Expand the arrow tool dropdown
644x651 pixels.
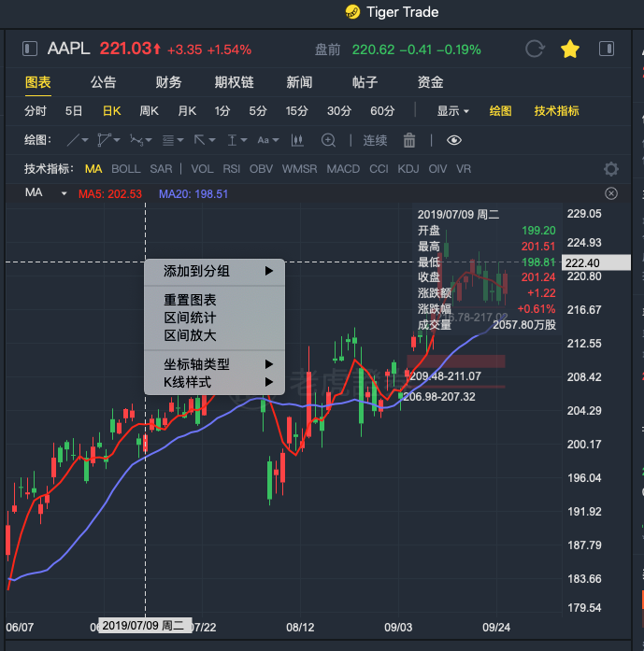pos(212,140)
